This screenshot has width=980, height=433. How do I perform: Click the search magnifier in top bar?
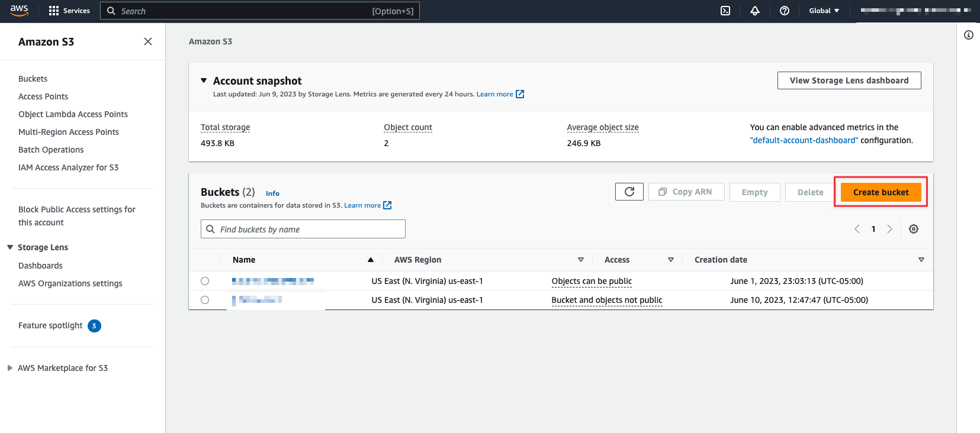(x=111, y=11)
